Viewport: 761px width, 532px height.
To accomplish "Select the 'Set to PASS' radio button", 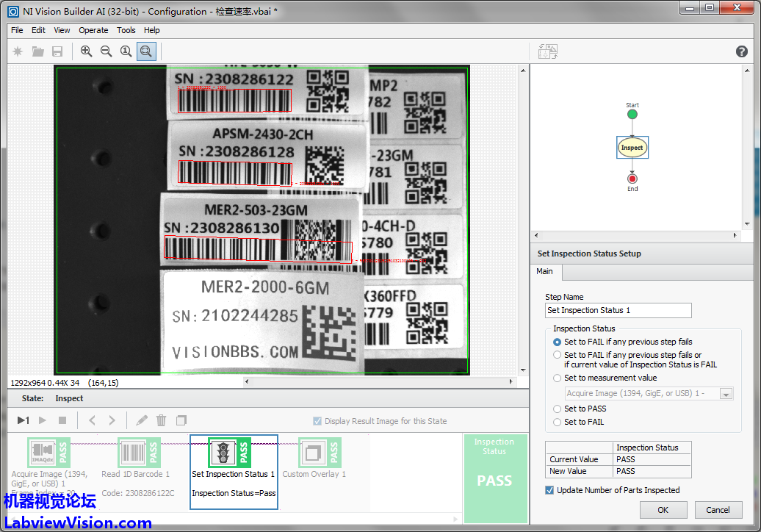I will coord(557,409).
